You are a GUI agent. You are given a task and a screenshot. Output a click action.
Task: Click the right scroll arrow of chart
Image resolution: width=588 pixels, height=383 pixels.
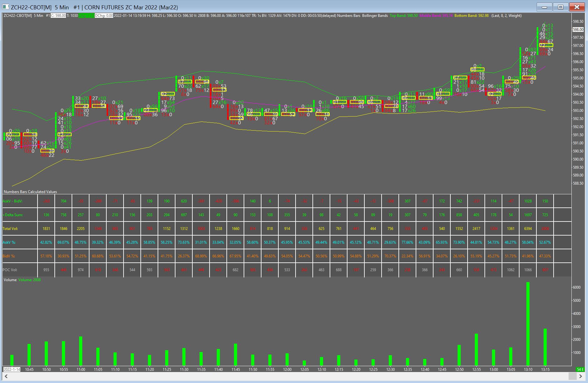click(580, 376)
